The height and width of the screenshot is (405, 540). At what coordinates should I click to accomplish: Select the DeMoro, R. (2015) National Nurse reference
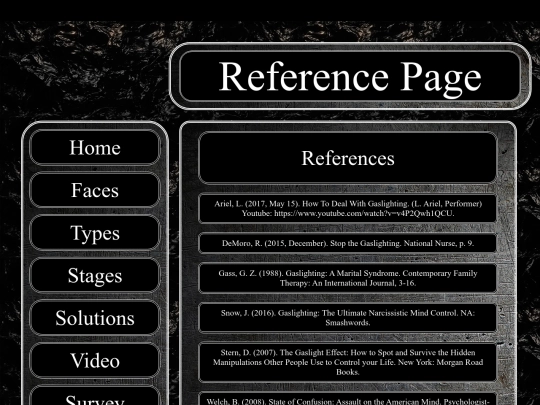(347, 243)
